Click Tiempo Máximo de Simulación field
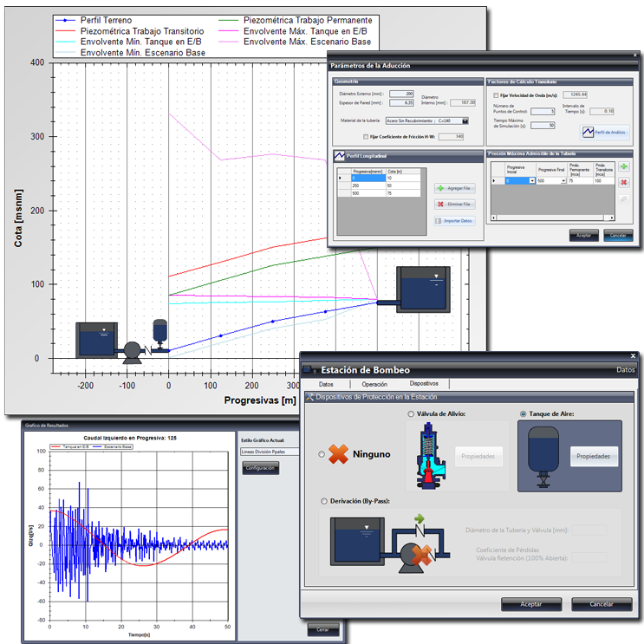This screenshot has height=644, width=644. 543,126
